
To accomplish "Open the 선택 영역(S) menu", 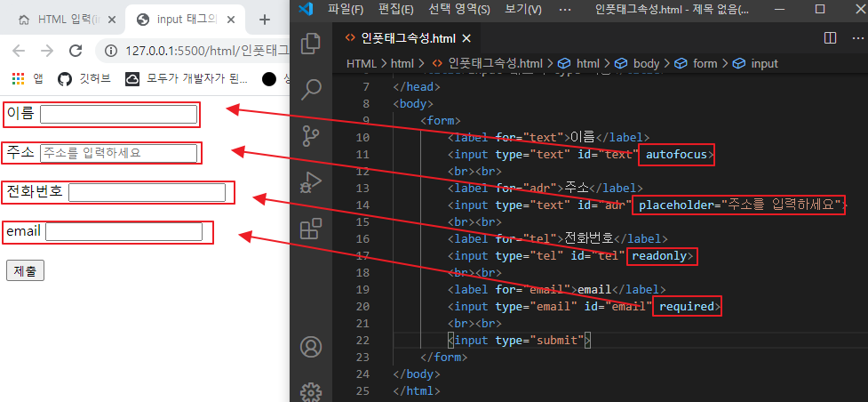I will coord(459,9).
